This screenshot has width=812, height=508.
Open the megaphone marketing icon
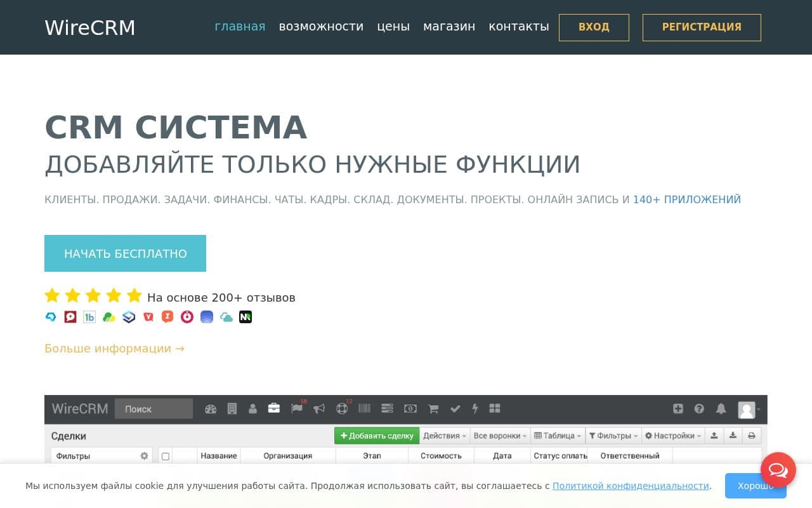tap(318, 409)
